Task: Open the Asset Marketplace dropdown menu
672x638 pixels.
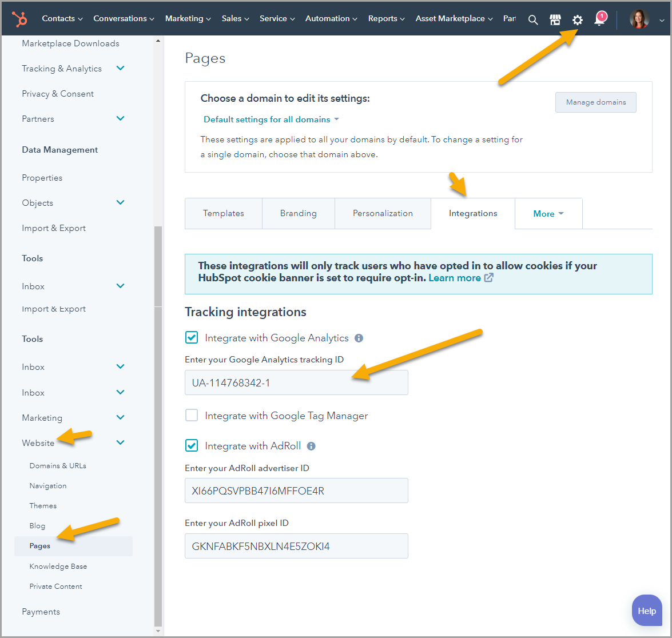Action: 454,18
